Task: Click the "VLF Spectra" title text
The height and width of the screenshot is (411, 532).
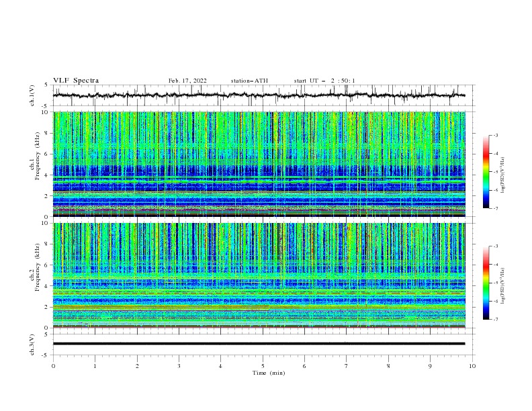Action: pos(76,81)
